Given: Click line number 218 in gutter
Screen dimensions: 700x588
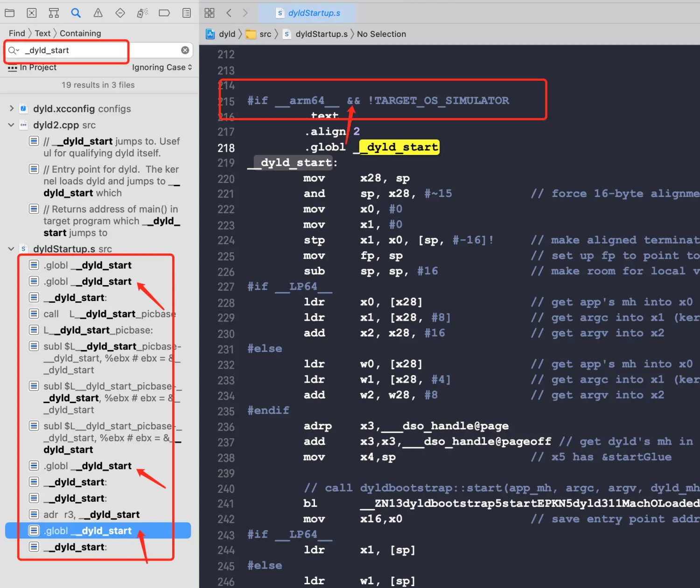Looking at the screenshot, I should 226,148.
